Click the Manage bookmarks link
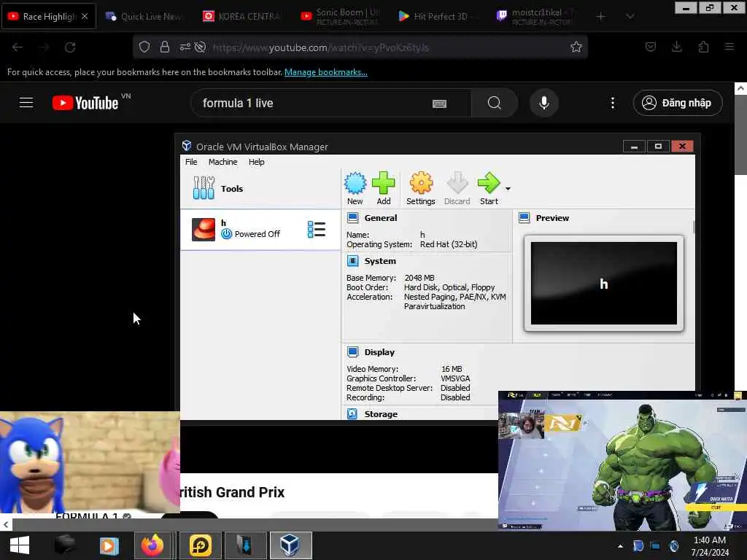747x560 pixels. coord(326,72)
